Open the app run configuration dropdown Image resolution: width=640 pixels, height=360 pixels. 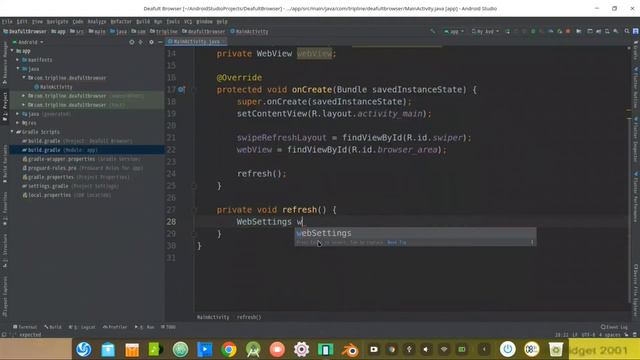(x=453, y=31)
